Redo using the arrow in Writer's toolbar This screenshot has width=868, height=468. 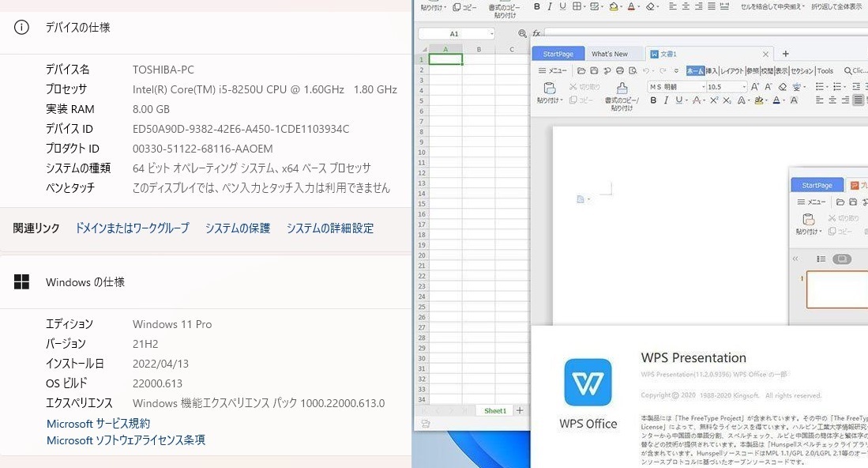(663, 71)
